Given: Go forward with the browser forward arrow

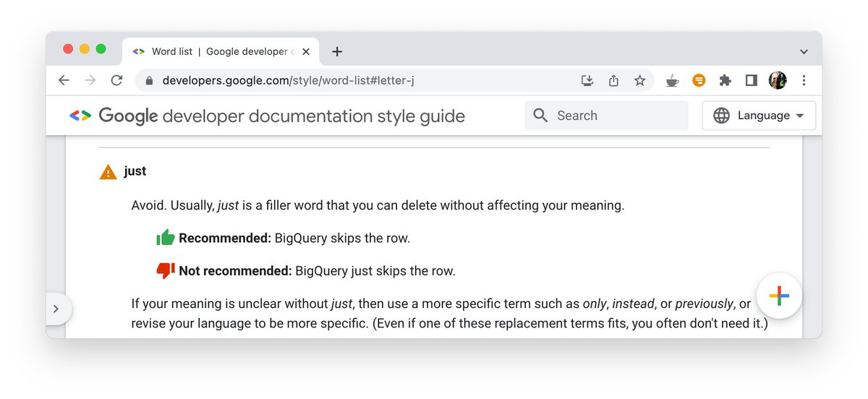Looking at the screenshot, I should point(90,80).
